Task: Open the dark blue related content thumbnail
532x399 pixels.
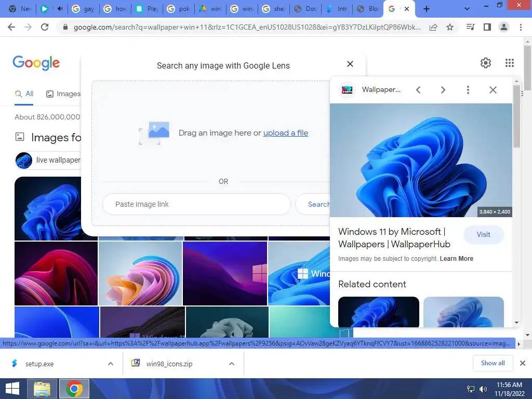Action: click(x=379, y=312)
